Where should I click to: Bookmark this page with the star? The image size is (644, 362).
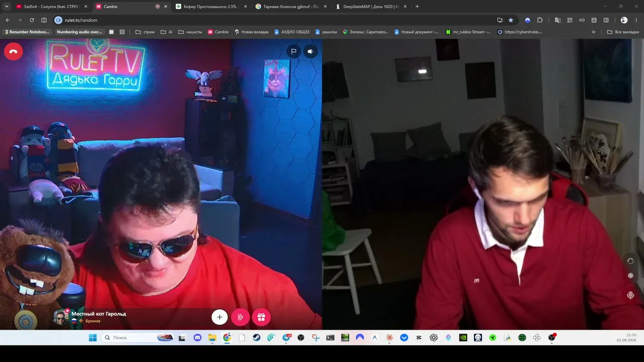[x=511, y=20]
